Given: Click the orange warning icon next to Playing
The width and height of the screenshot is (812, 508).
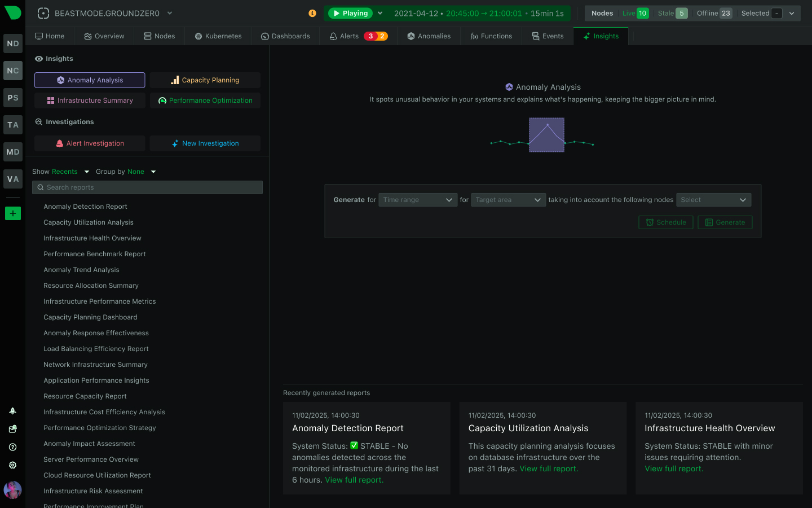Looking at the screenshot, I should [312, 13].
